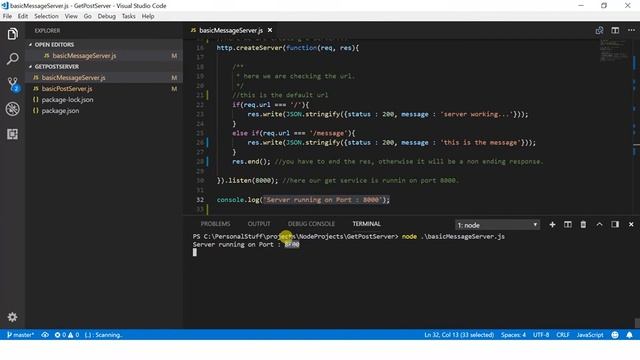Open the Search view in activity bar
This screenshot has height=360, width=640.
(12, 59)
